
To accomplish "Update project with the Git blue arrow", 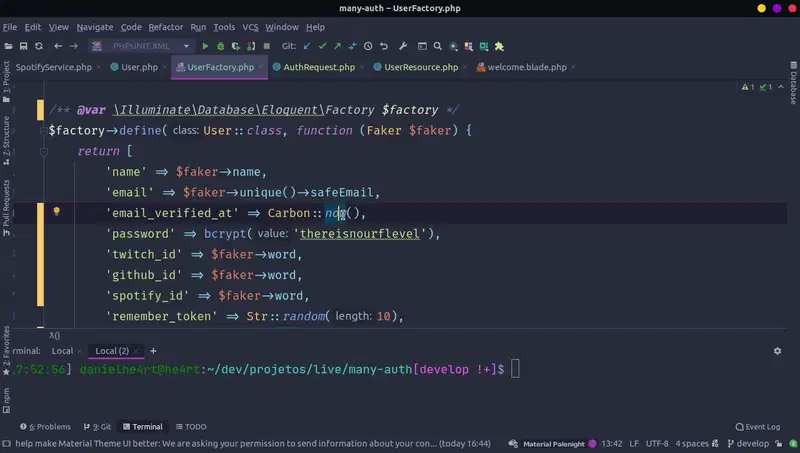I will tap(307, 46).
